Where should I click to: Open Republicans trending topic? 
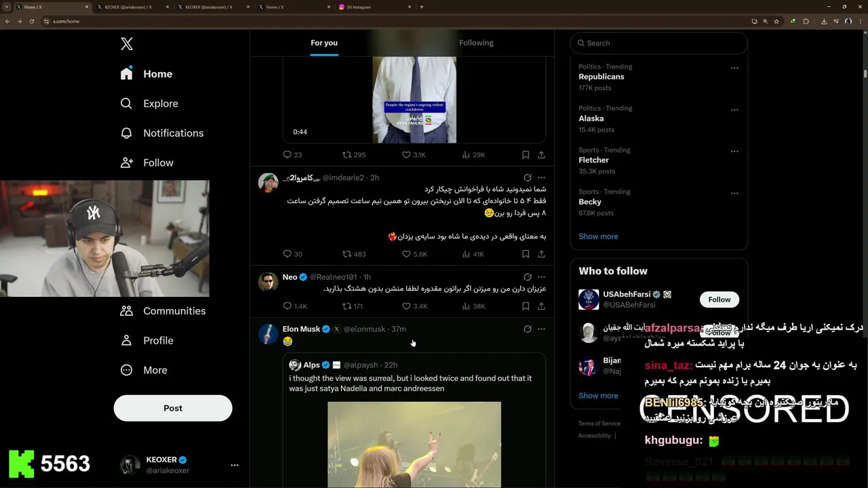[x=601, y=77]
